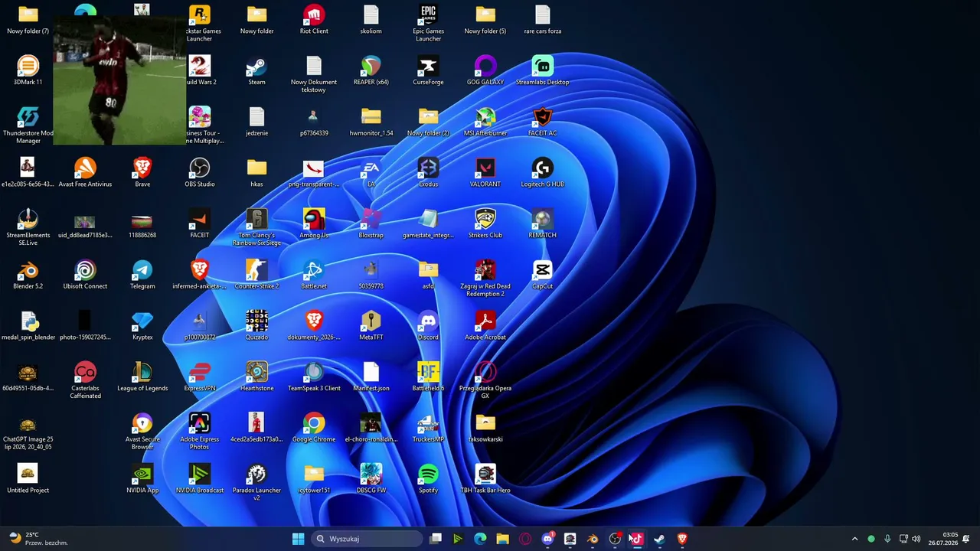Screen dimensions: 980x551
Task: Select the 3DMark 11 desktop icon
Action: click(x=28, y=70)
